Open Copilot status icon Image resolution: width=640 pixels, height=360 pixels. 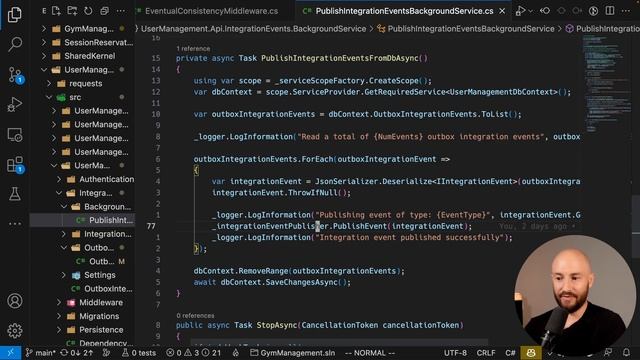tap(531, 353)
